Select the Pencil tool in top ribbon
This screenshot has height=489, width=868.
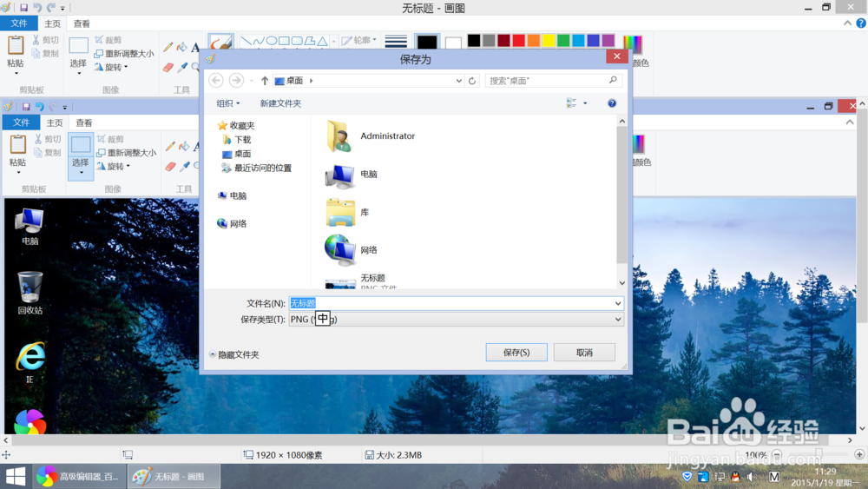tap(168, 48)
